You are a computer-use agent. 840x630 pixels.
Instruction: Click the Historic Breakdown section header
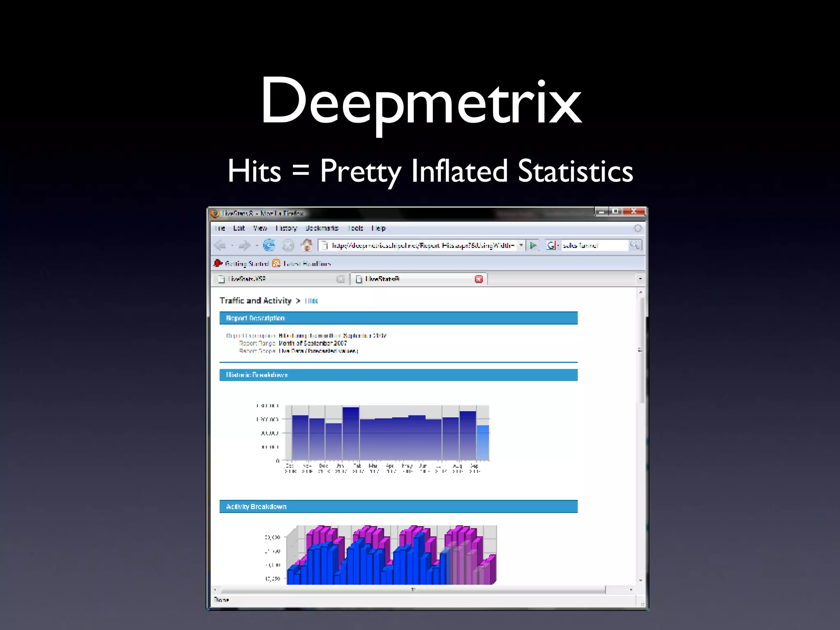coord(398,375)
